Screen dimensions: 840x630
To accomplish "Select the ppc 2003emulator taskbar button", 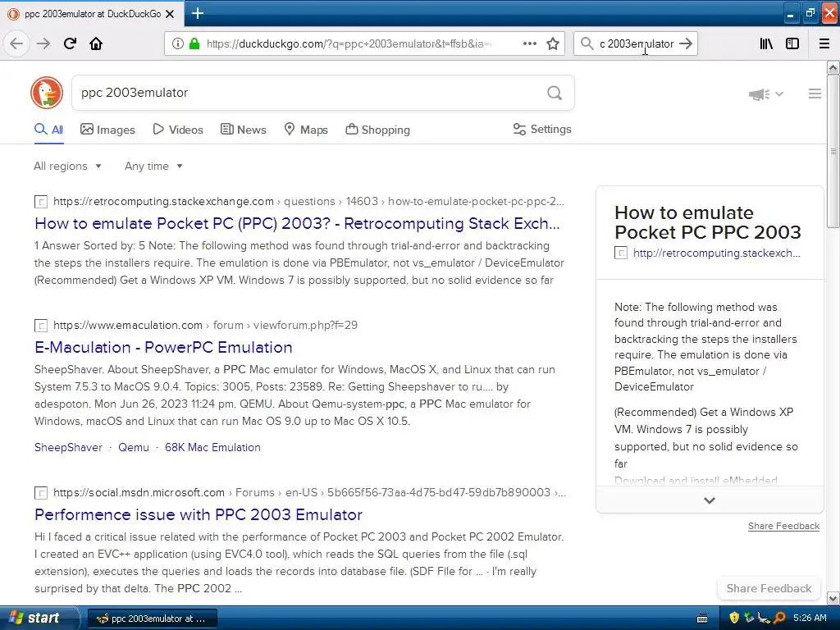I will 152,619.
